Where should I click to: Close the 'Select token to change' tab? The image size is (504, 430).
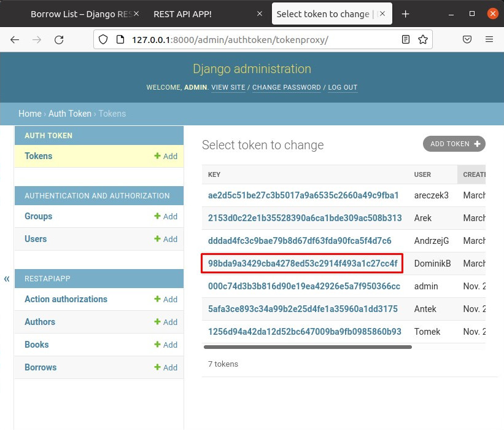point(384,14)
